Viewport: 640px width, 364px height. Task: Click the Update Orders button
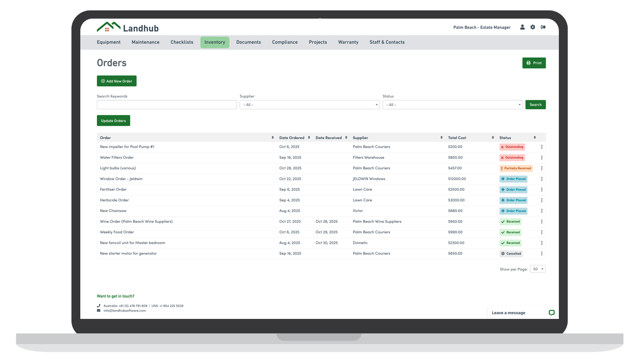(113, 121)
